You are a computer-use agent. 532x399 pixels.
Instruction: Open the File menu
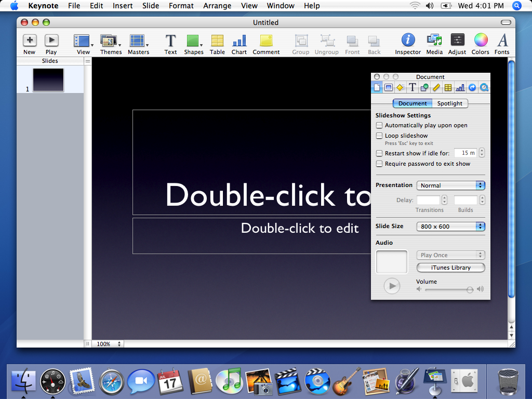pyautogui.click(x=74, y=6)
